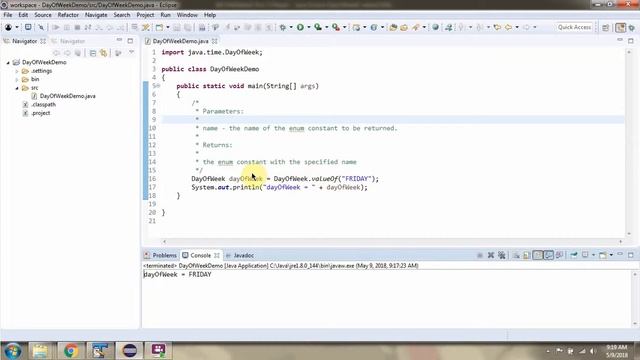Collapse the src folder
This screenshot has height=360, width=640.
tap(17, 88)
